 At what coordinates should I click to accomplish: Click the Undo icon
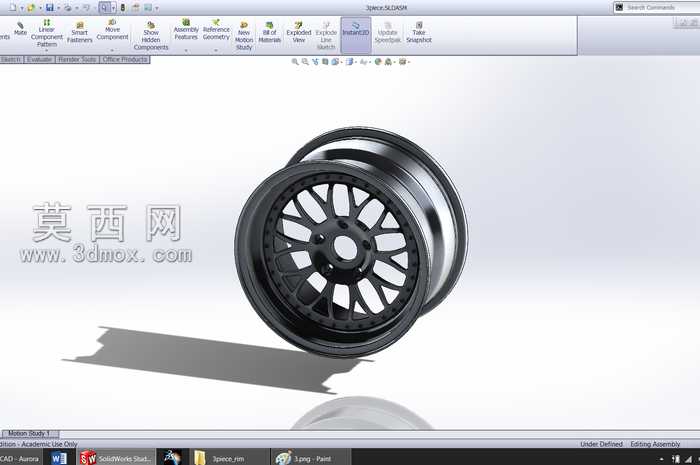pos(86,8)
